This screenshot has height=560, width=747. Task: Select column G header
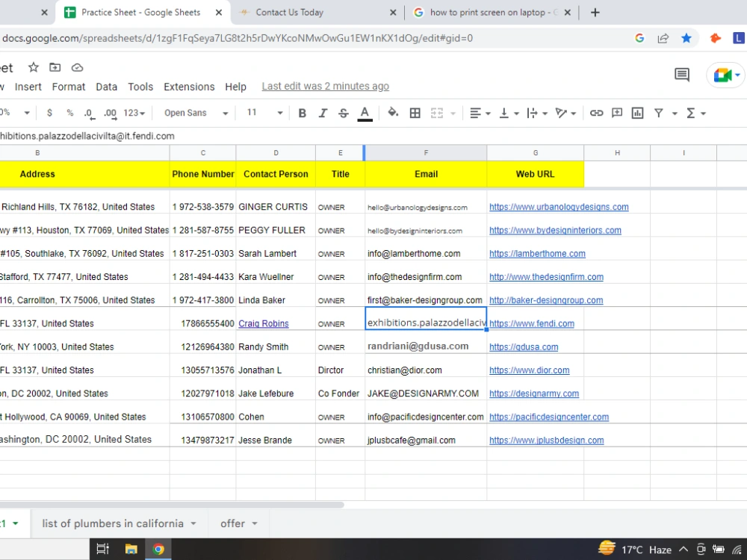pos(536,153)
